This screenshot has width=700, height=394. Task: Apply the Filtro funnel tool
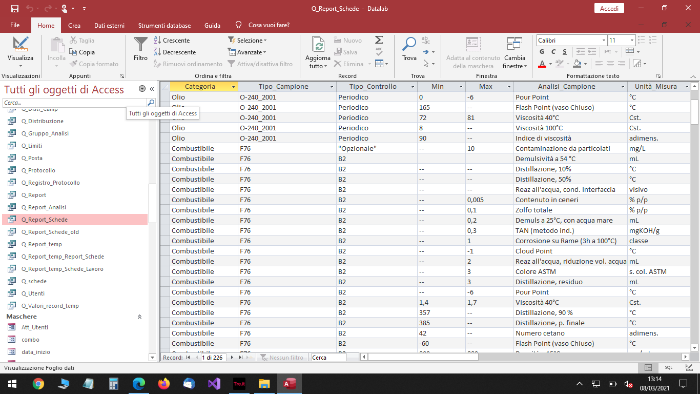pos(140,49)
